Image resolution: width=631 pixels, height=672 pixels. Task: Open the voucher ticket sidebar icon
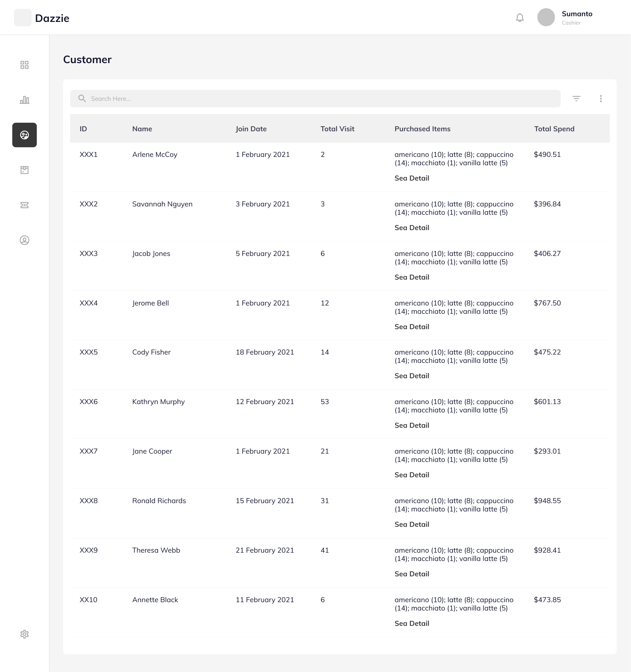click(x=24, y=205)
